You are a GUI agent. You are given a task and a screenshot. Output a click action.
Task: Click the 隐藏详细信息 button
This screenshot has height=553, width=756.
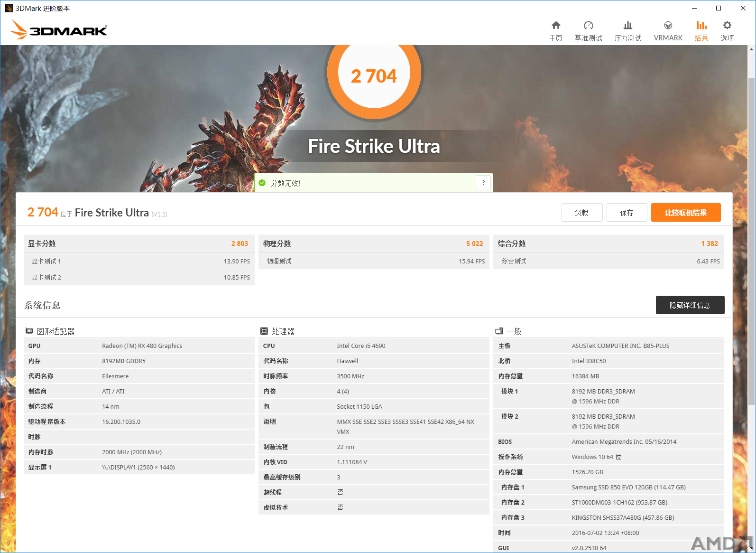point(690,305)
